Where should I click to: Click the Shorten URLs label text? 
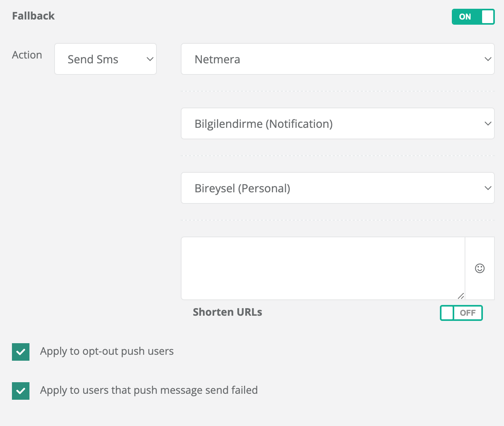227,313
